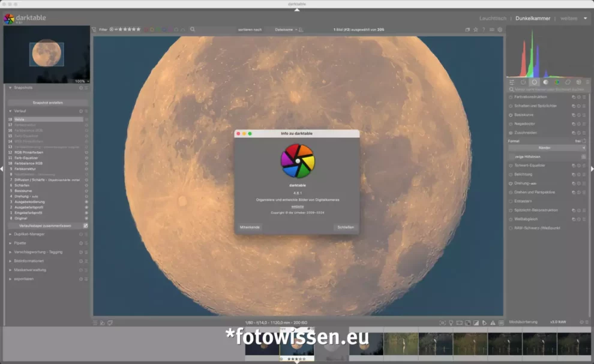Toggle the Drehung module power switch
The height and width of the screenshot is (364, 594).
click(x=511, y=183)
